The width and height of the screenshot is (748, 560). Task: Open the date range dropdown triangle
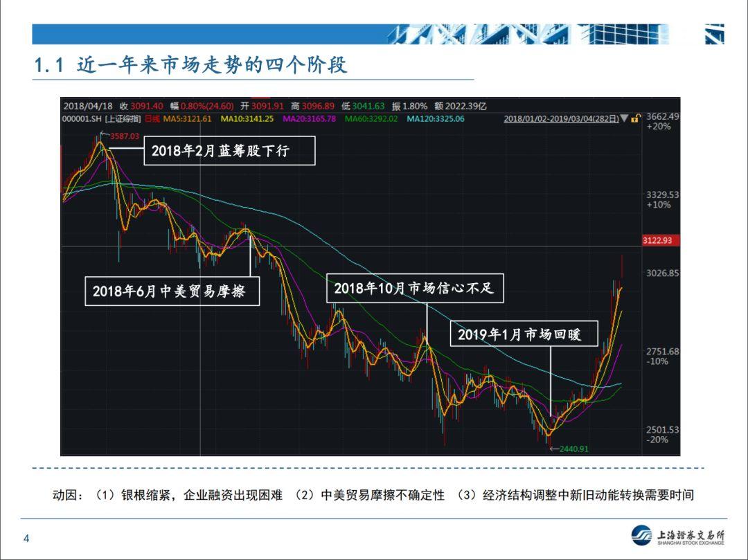coord(624,118)
